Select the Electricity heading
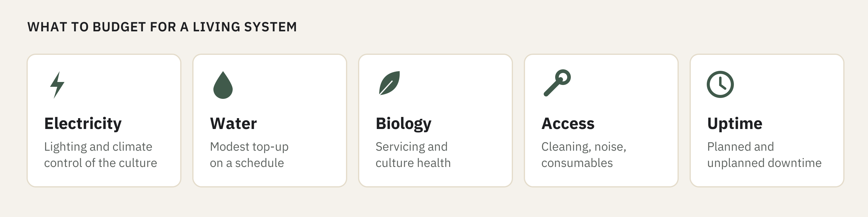Viewport: 868px width, 217px height. click(83, 124)
